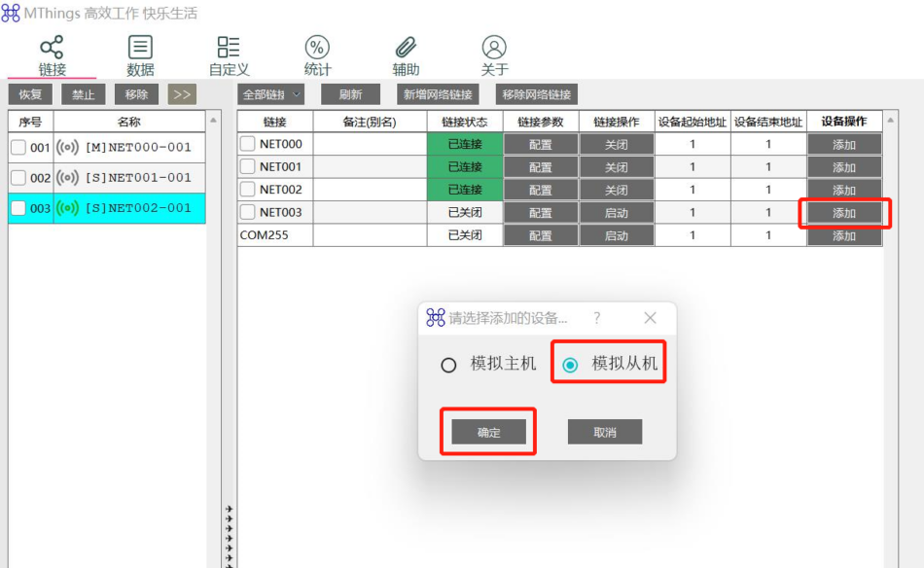
Task: Click the >> expand button
Action: coord(182,94)
